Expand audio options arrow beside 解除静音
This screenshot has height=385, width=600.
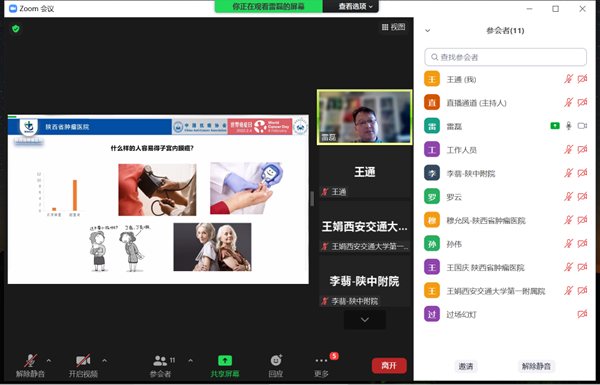(x=49, y=361)
